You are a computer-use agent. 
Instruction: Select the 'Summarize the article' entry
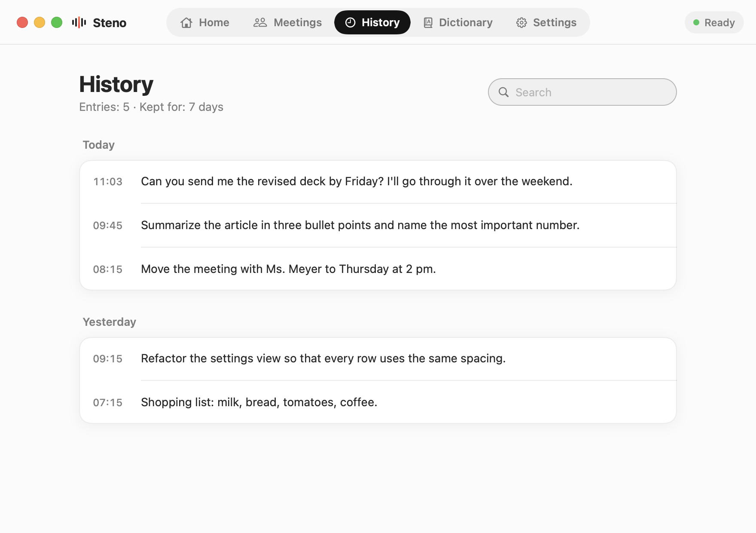[378, 225]
